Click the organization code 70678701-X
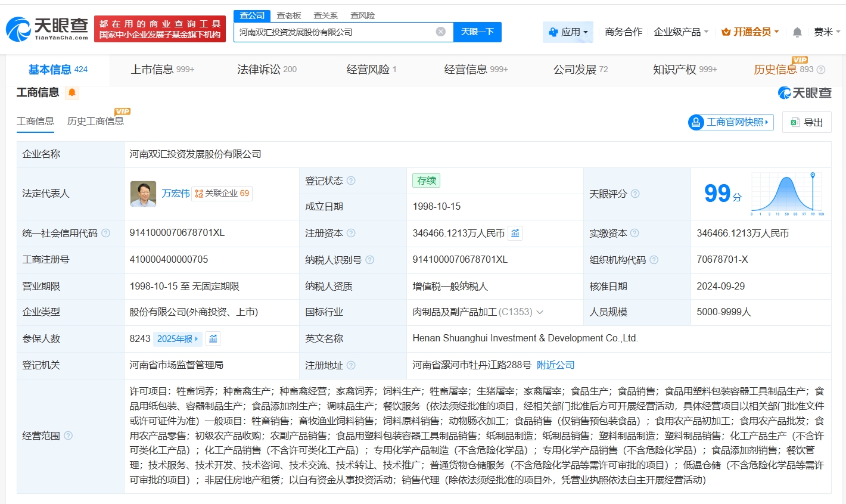Screen dimensions: 846x504 coord(723,260)
